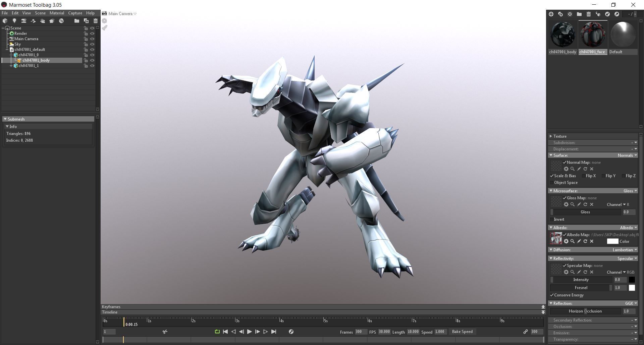This screenshot has height=345, width=644.
Task: Click timeline link icon near 300 field
Action: pos(526,332)
